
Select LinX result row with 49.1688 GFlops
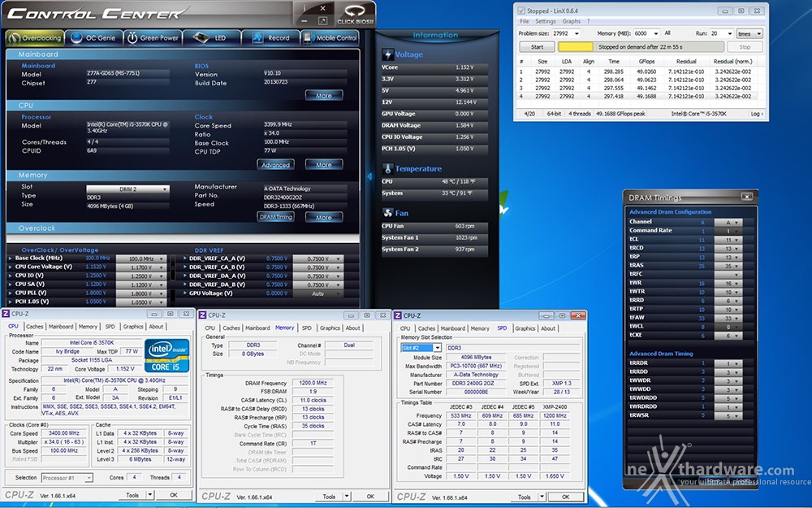tap(638, 96)
